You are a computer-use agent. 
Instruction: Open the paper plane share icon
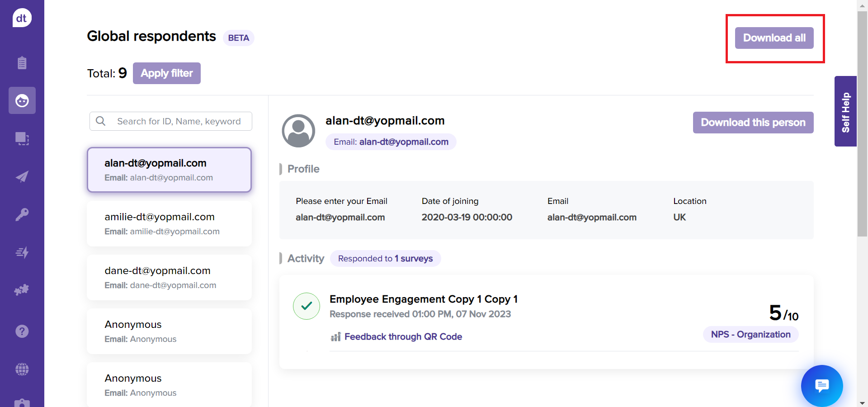click(22, 176)
